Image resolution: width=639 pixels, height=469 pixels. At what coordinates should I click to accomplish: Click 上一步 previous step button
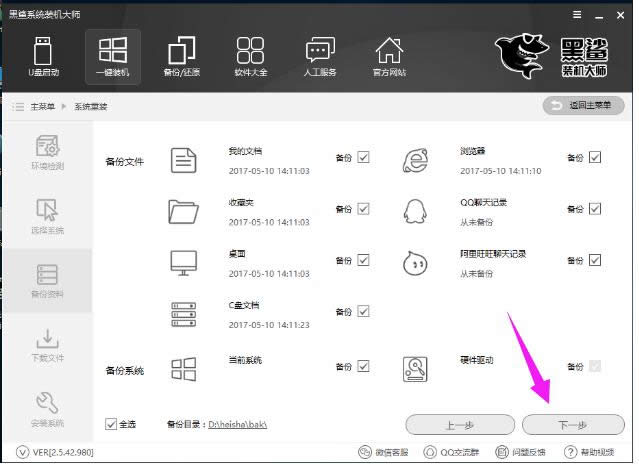click(x=460, y=425)
